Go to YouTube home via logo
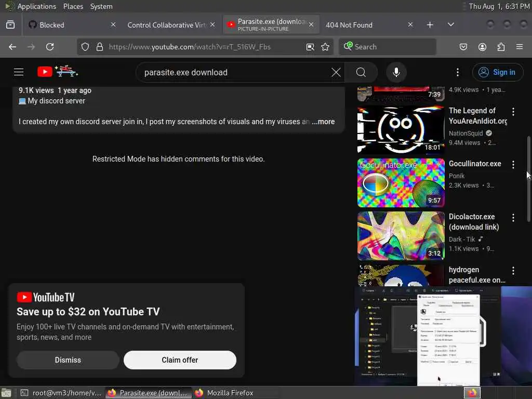The height and width of the screenshot is (399, 532). click(x=58, y=71)
